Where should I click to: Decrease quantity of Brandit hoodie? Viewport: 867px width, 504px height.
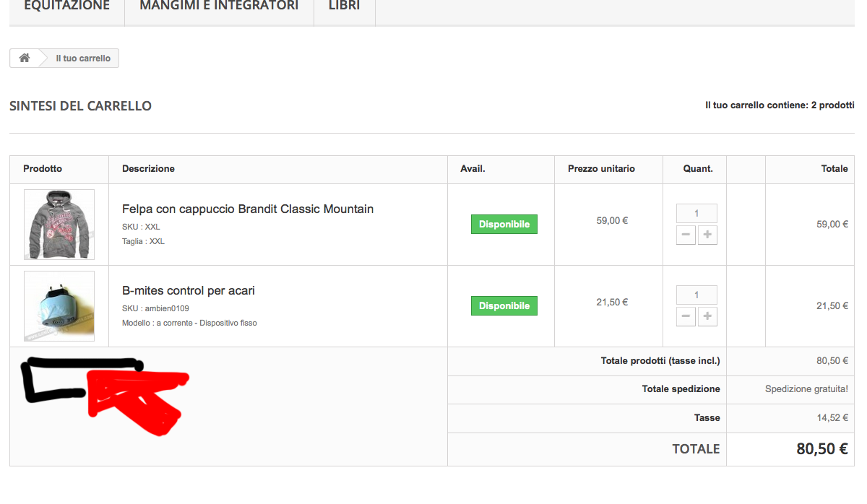(x=686, y=235)
